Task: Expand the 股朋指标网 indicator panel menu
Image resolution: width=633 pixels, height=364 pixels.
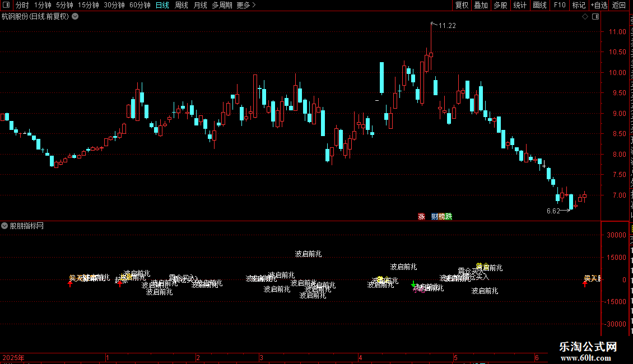Action: [4, 226]
